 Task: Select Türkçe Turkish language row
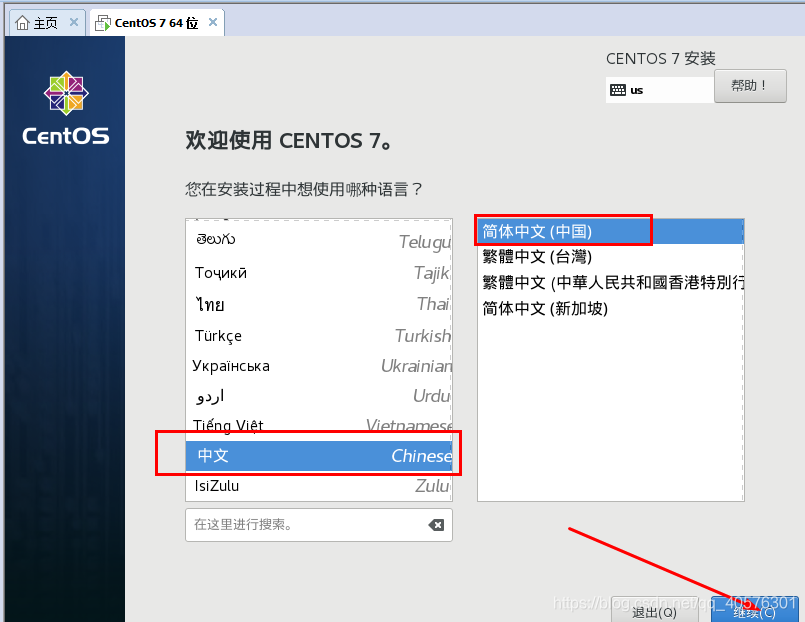pyautogui.click(x=319, y=336)
